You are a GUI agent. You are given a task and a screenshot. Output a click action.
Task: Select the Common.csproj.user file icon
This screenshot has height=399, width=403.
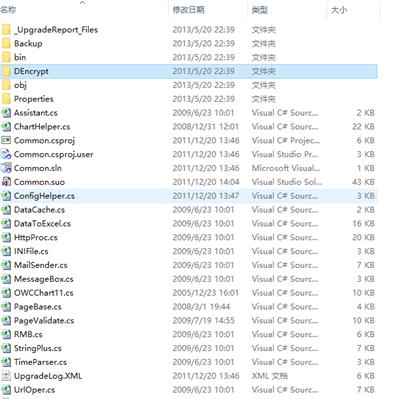pyautogui.click(x=6, y=154)
